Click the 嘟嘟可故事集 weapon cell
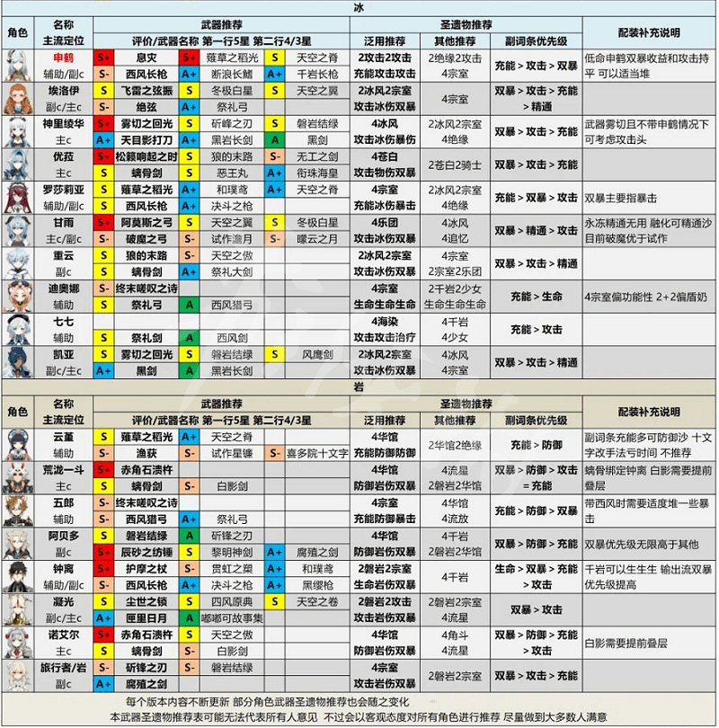Screen dimensions: 719x728 point(232,618)
